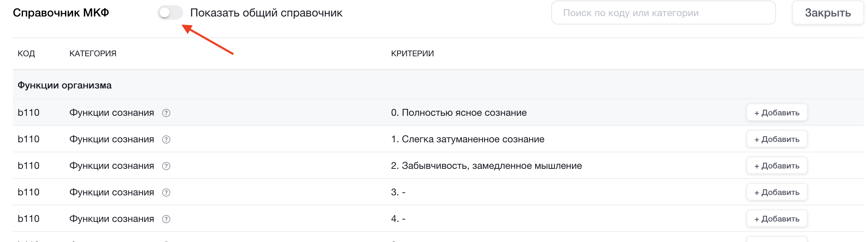The width and height of the screenshot is (868, 242).
Task: Click '+ Добавить' in the '4. -' row
Action: point(776,219)
